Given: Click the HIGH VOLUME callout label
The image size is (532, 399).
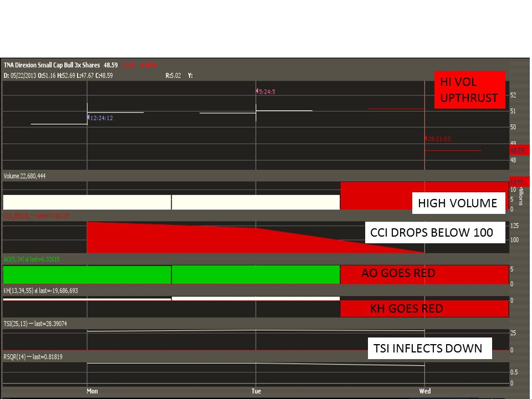Looking at the screenshot, I should point(459,203).
